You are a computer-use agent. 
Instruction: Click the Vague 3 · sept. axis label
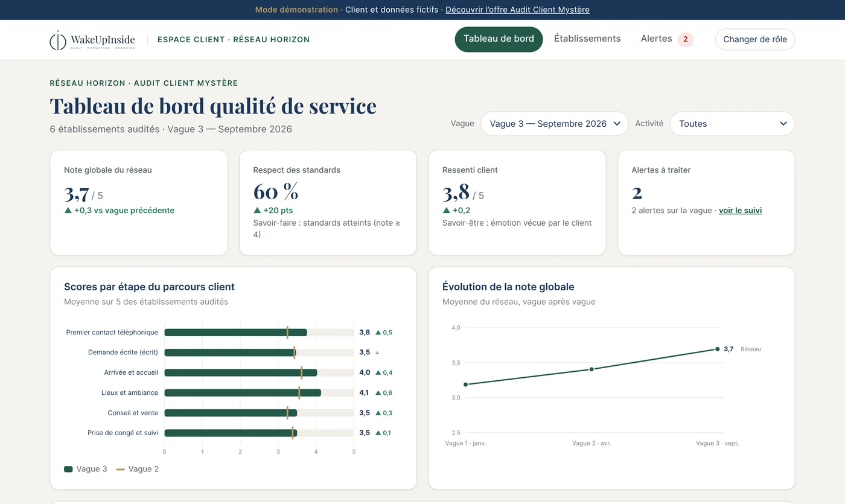717,443
